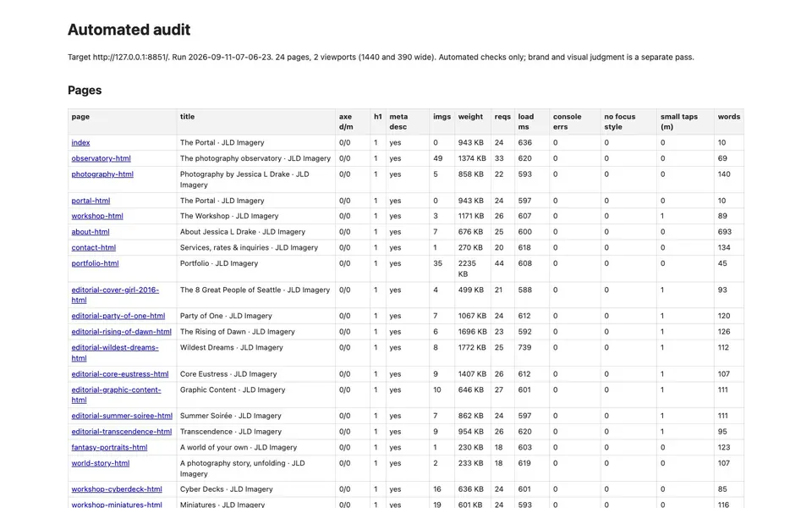Click the 'meta desc' column header
This screenshot has width=812, height=508.
coord(398,122)
